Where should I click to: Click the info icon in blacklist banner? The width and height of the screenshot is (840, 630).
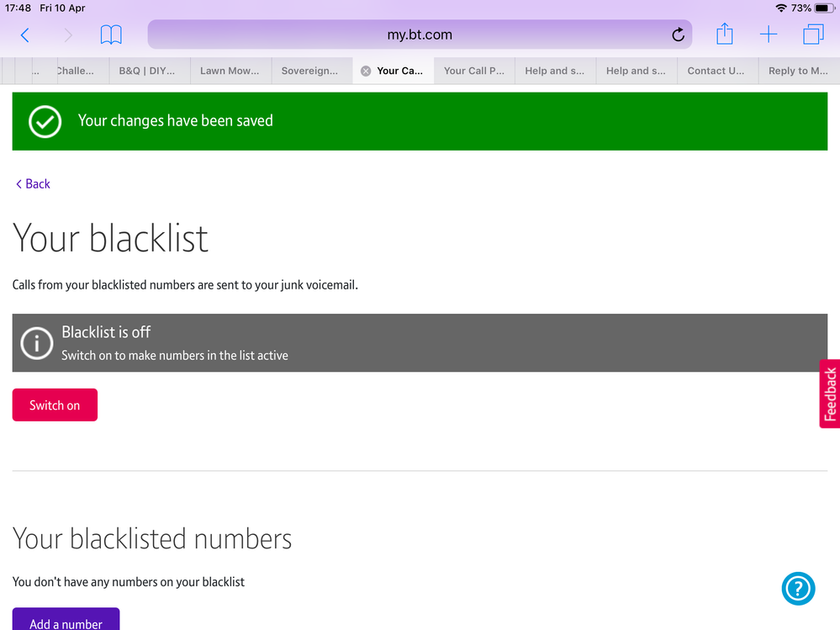click(36, 343)
